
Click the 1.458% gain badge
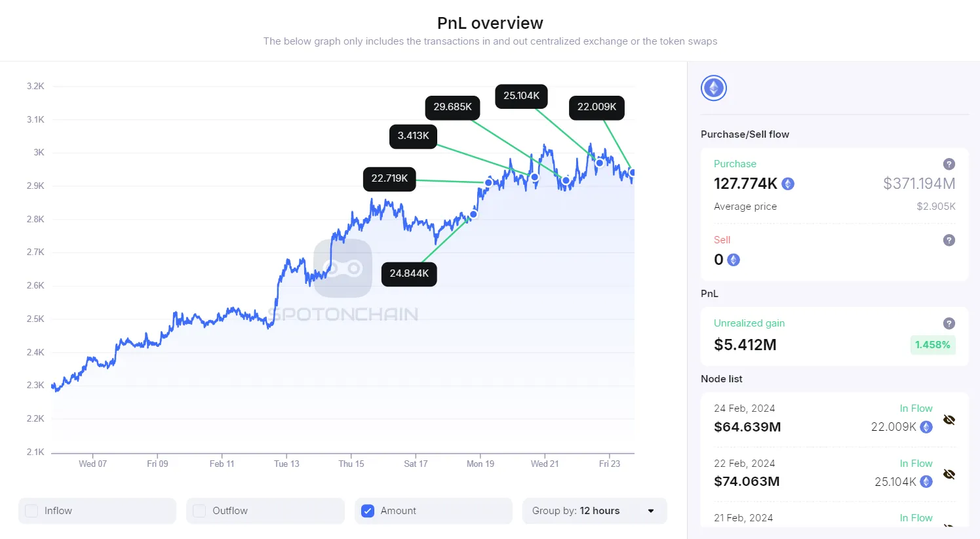tap(932, 345)
